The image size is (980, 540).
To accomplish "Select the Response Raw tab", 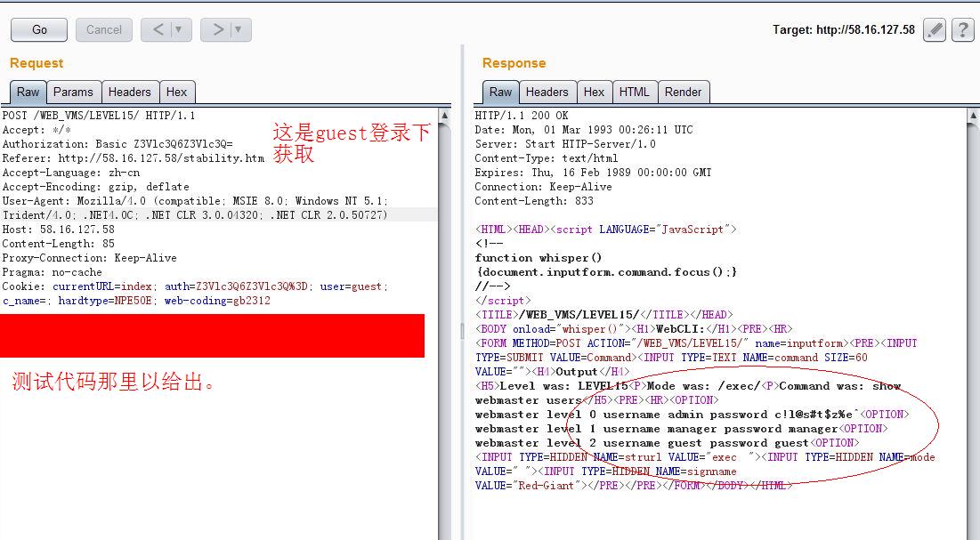I will [x=500, y=92].
